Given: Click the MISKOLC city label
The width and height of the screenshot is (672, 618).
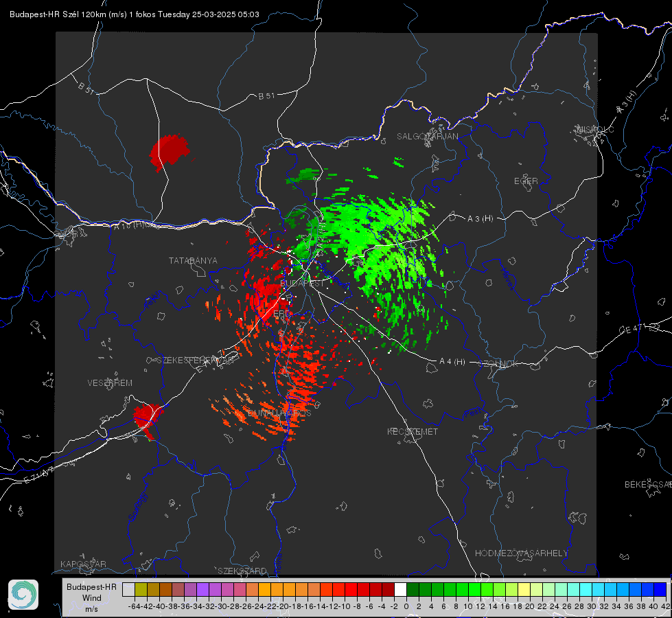Looking at the screenshot, I should [596, 129].
